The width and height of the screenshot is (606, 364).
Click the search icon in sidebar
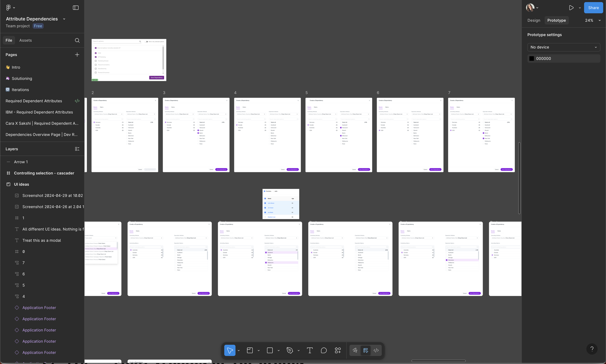[x=77, y=40]
